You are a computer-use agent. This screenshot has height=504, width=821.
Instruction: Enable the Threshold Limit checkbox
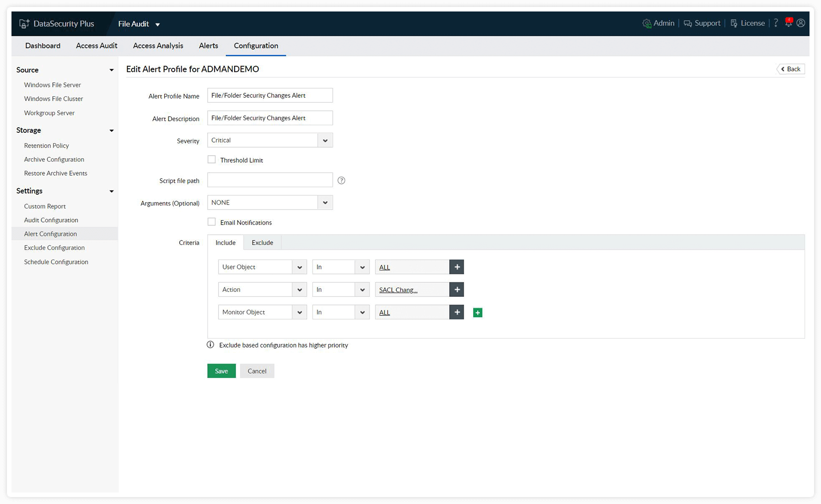[x=212, y=160]
